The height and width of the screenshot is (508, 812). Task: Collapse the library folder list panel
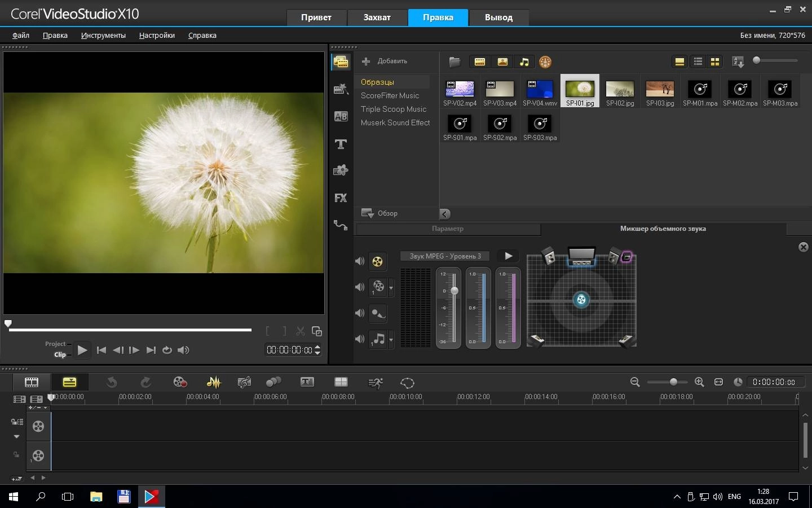(x=444, y=214)
